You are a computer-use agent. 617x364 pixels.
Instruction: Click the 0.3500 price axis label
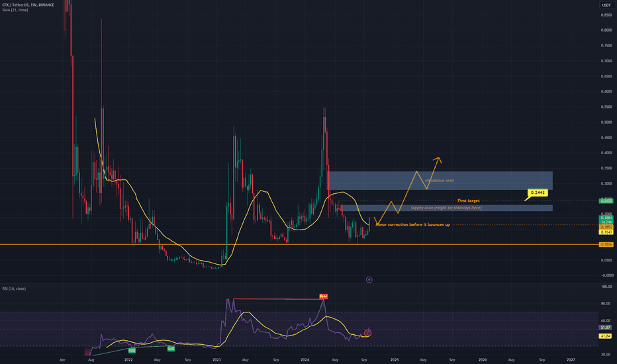point(606,168)
